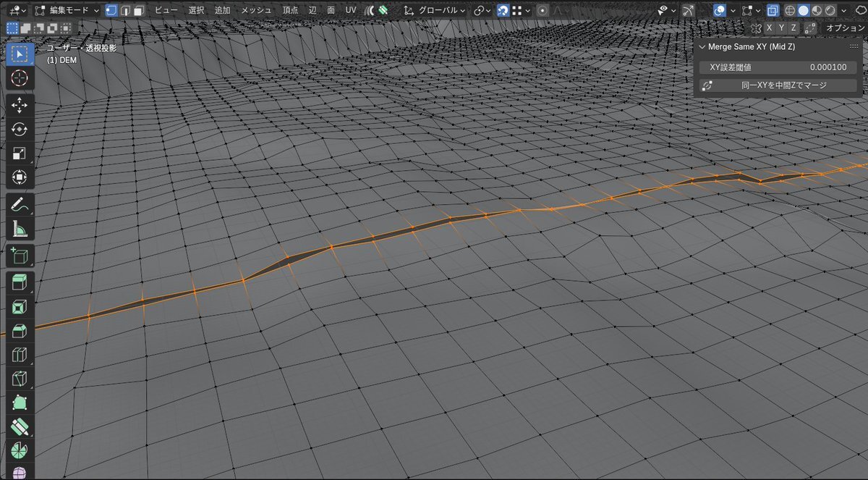The height and width of the screenshot is (480, 868).
Task: Open the overlays options dropdown arrow
Action: point(733,10)
